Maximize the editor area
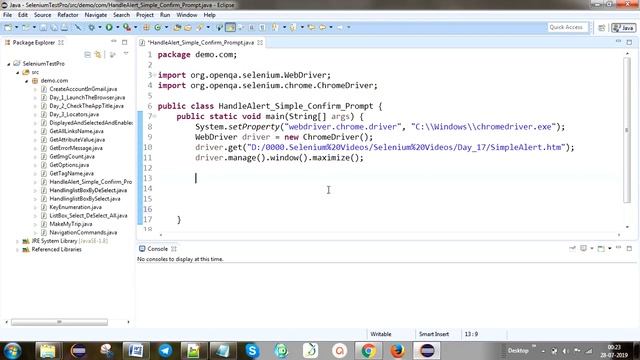 [629, 42]
